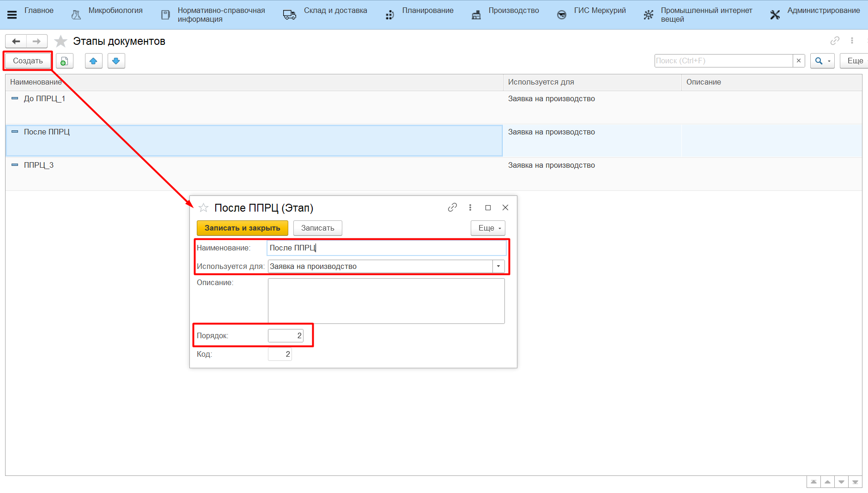Copy link icon in После ППРЦ dialog
Image resolution: width=868 pixels, height=493 pixels.
(452, 207)
